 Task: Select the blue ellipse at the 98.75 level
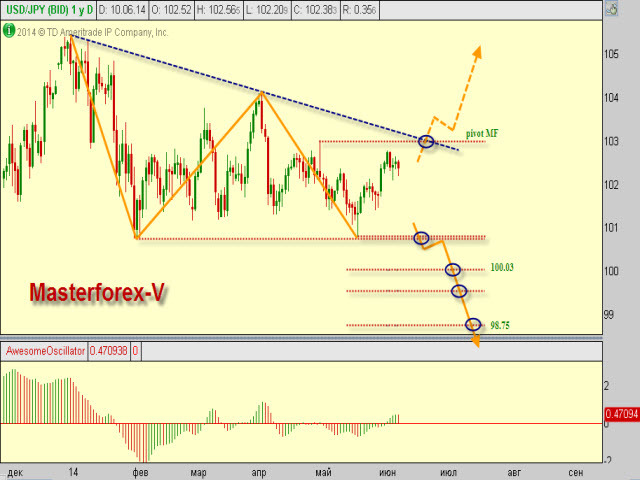(473, 324)
